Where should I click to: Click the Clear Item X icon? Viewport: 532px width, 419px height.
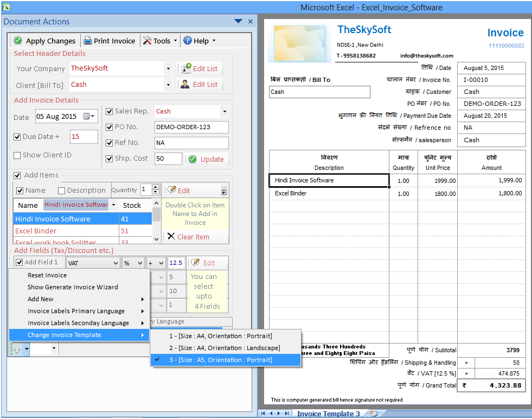click(x=171, y=236)
